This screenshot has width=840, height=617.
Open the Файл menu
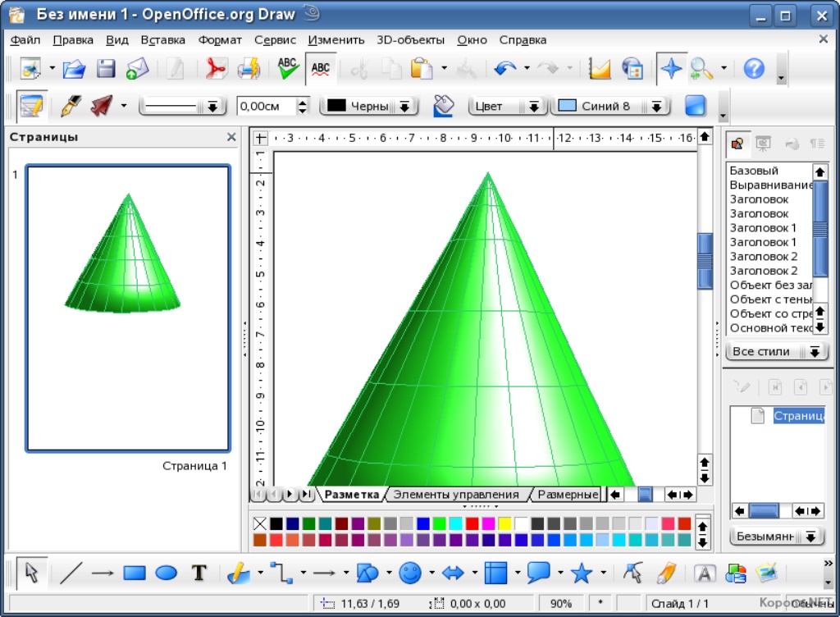[x=25, y=40]
